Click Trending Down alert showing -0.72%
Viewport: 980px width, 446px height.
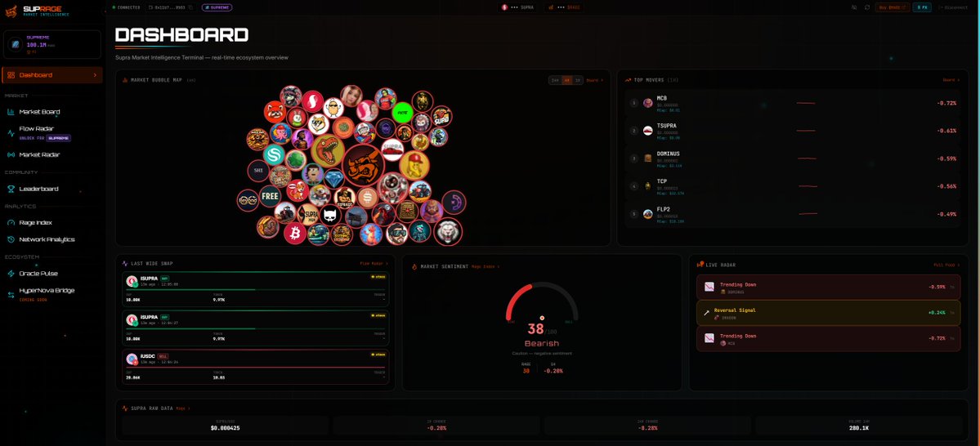click(828, 338)
